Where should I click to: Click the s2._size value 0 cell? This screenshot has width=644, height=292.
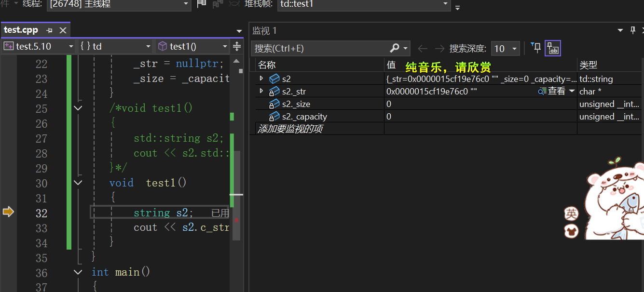coord(481,104)
